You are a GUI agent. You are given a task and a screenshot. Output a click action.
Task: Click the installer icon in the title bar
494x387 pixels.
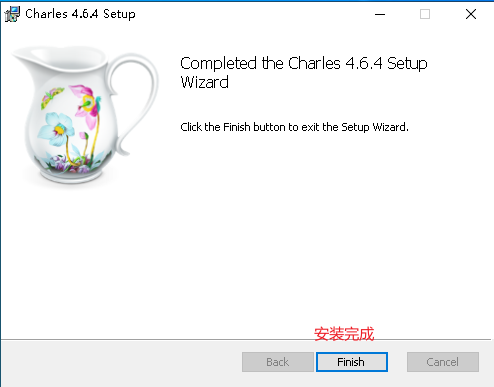pos(12,14)
